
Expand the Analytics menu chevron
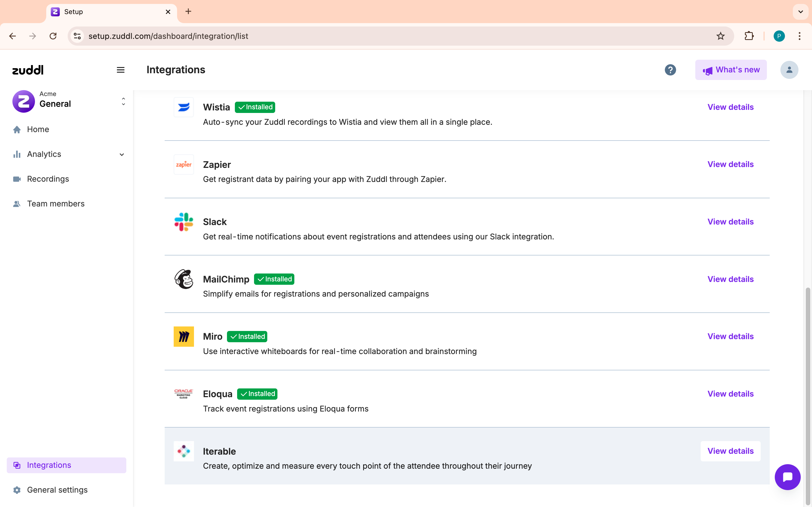[x=122, y=154]
